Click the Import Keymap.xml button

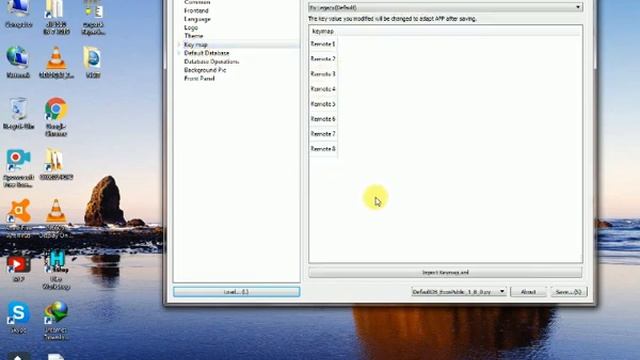445,272
